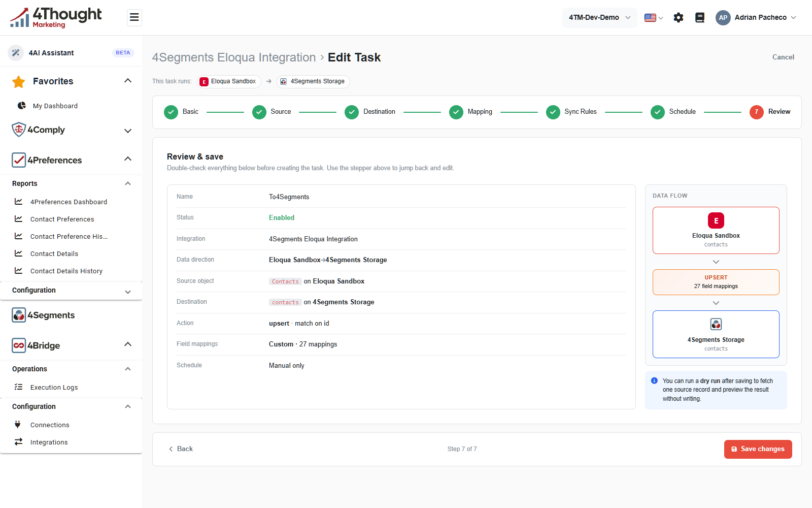This screenshot has height=508, width=812.
Task: Click the Basic step checkmark icon
Action: click(x=171, y=112)
